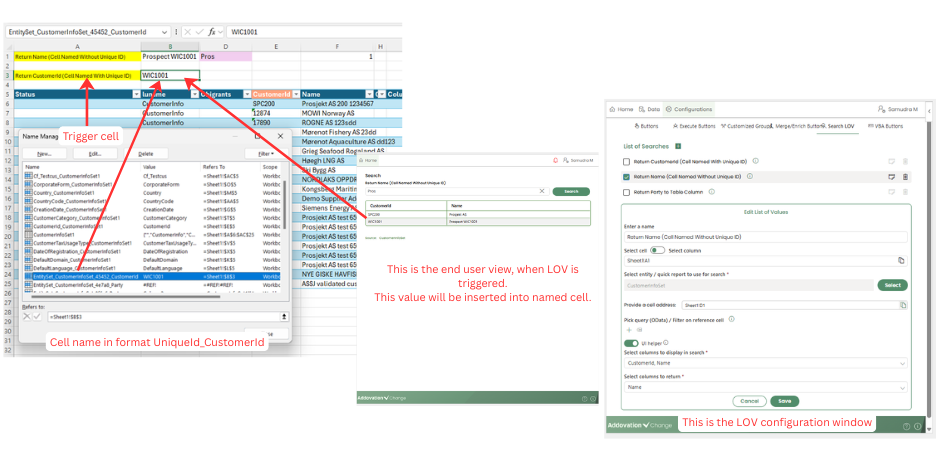
Task: Click the Enter a name input field
Action: [x=765, y=237]
